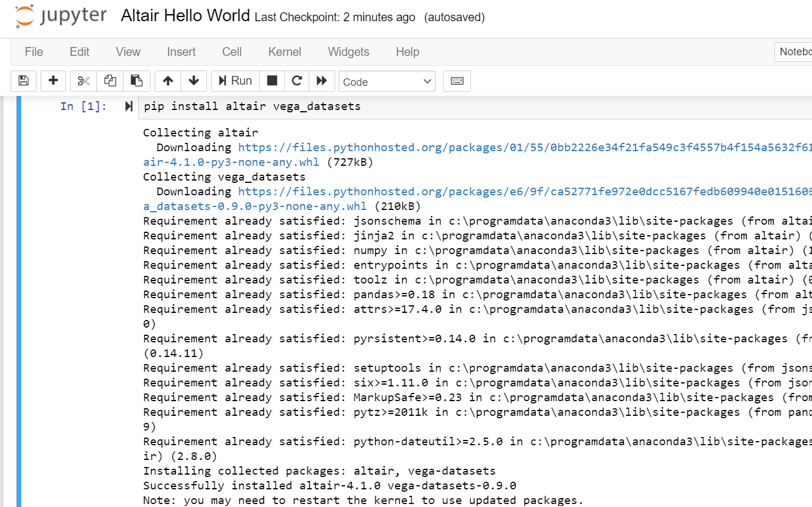Save the notebook via the save icon

[x=23, y=81]
